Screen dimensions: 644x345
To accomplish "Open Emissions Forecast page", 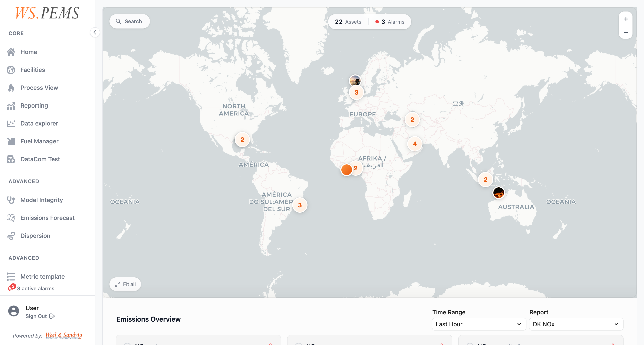I will (47, 218).
